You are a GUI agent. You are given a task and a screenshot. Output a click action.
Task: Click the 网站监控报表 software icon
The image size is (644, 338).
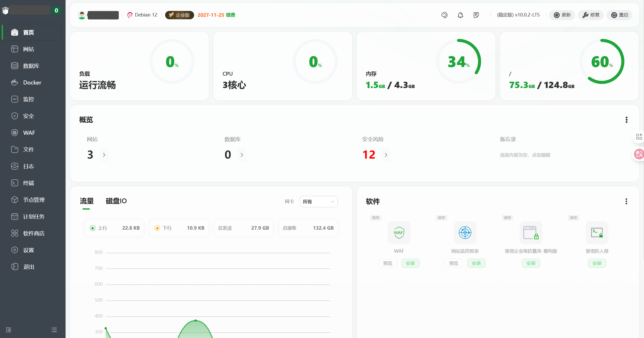pos(465,232)
